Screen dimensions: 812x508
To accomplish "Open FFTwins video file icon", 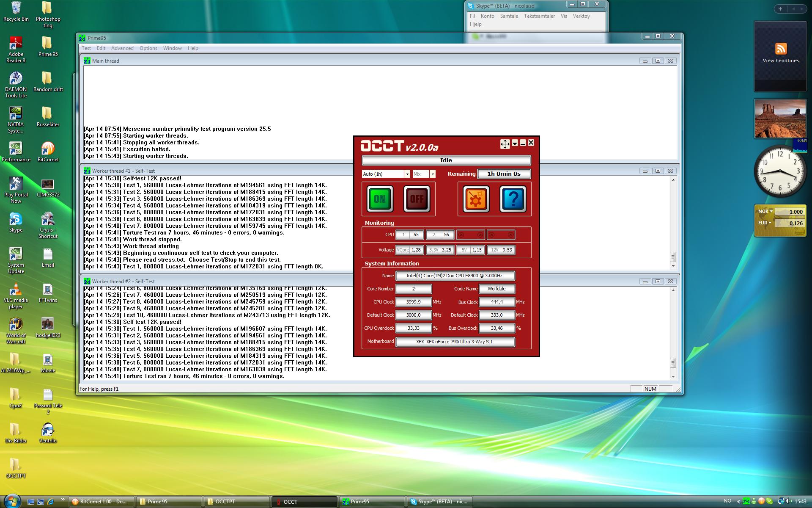I will (48, 293).
